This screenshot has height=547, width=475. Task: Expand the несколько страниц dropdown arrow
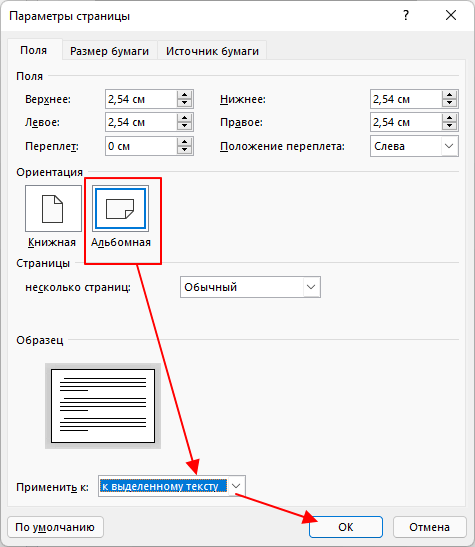point(311,287)
